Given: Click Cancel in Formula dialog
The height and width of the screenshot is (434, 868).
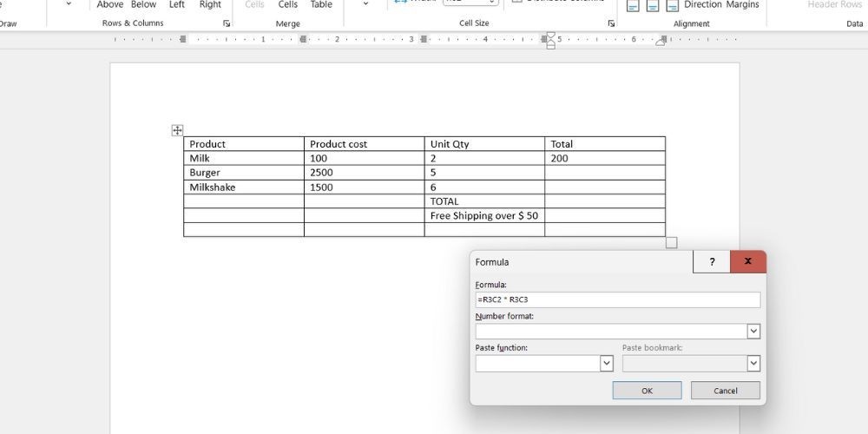Looking at the screenshot, I should pyautogui.click(x=725, y=391).
